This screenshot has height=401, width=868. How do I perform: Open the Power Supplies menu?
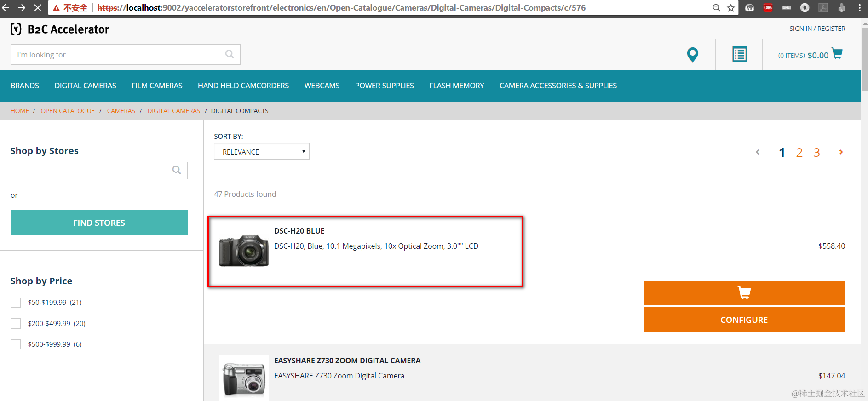tap(385, 86)
